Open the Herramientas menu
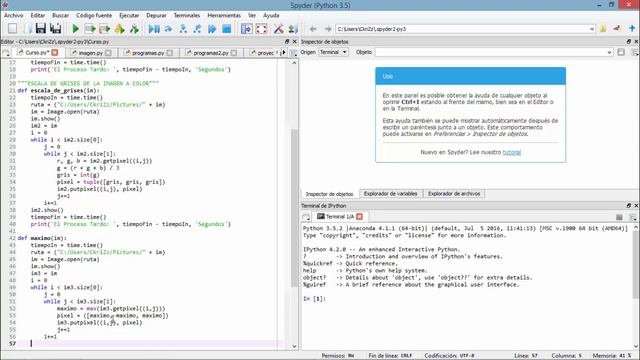The image size is (640, 360). point(224,15)
